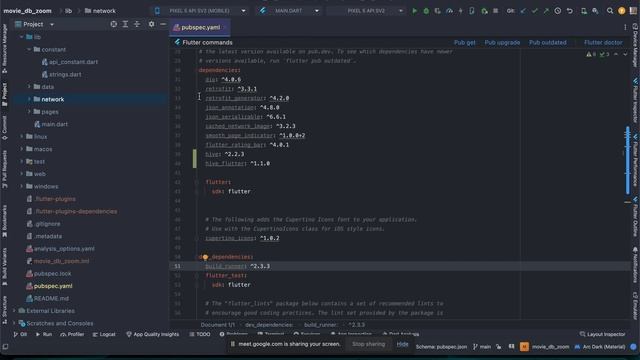
Task: Open the Flutter Inspector side tab
Action: [635, 100]
